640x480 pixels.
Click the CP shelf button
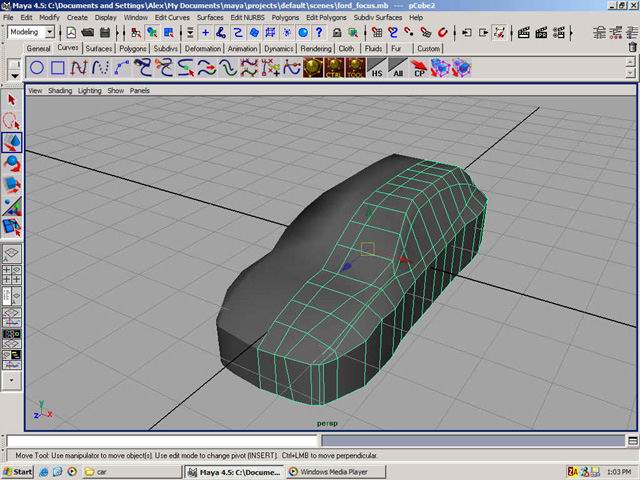420,69
